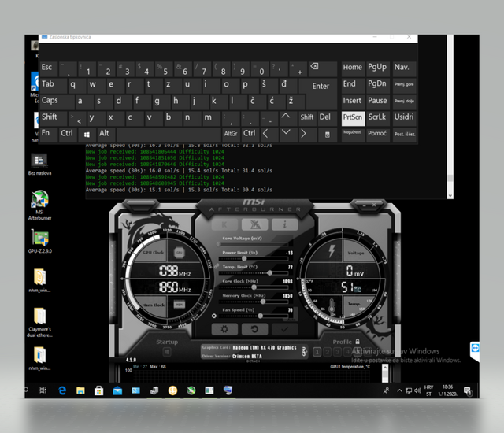The height and width of the screenshot is (433, 504).
Task: Tap the down arrow key on keyboard
Action: pos(288,135)
